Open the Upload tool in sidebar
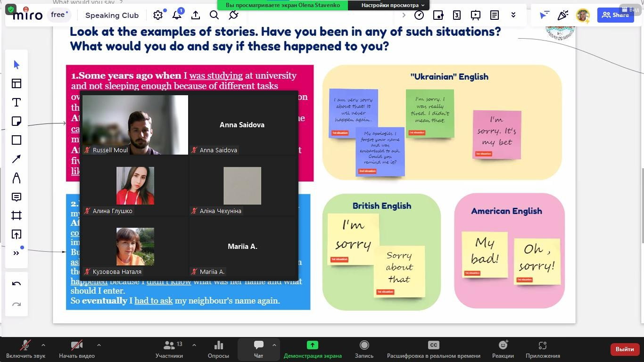Viewport: 644px width, 362px height. (x=17, y=234)
